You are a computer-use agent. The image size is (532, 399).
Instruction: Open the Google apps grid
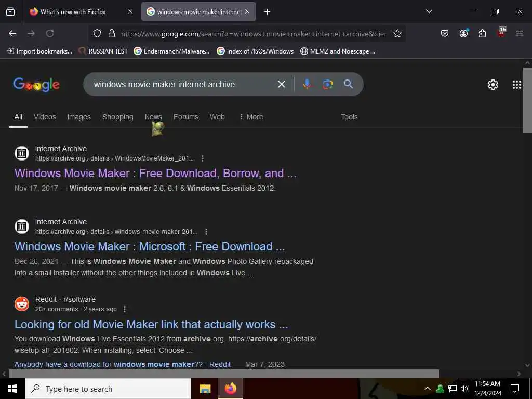(x=517, y=85)
